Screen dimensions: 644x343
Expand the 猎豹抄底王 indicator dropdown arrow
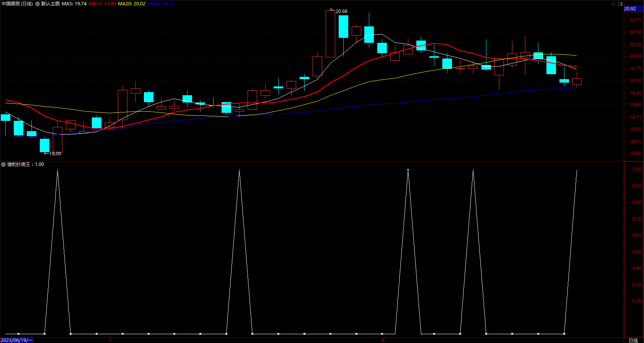[3, 164]
